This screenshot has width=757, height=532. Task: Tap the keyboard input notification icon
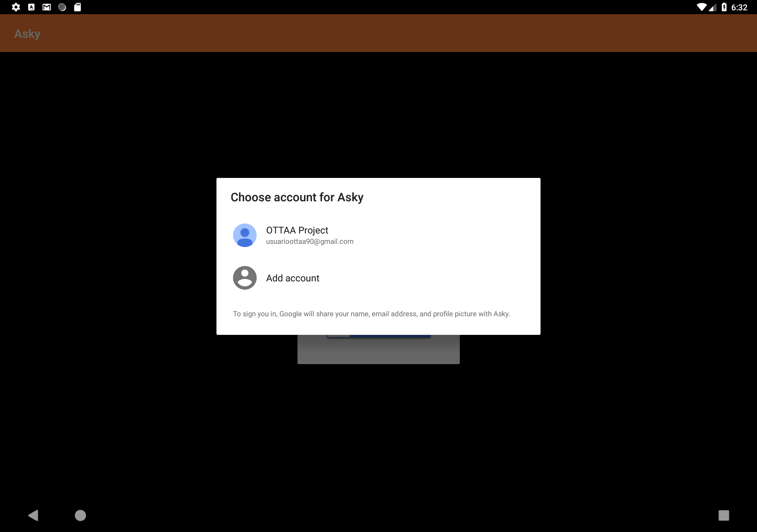(x=31, y=7)
